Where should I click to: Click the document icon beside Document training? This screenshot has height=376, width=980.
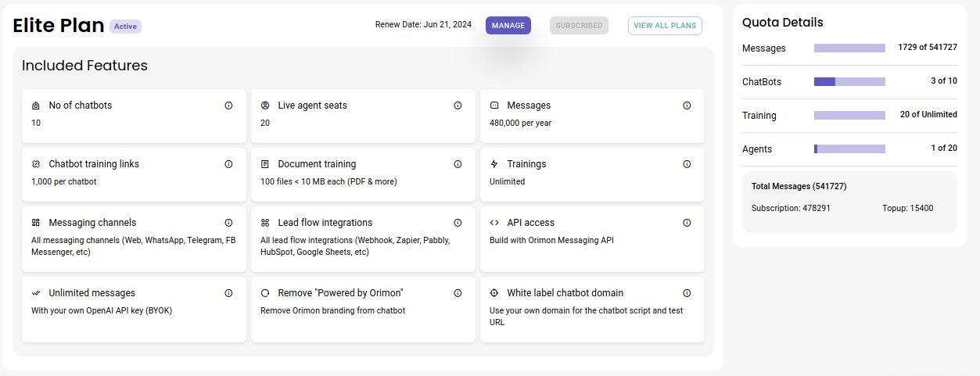tap(265, 164)
